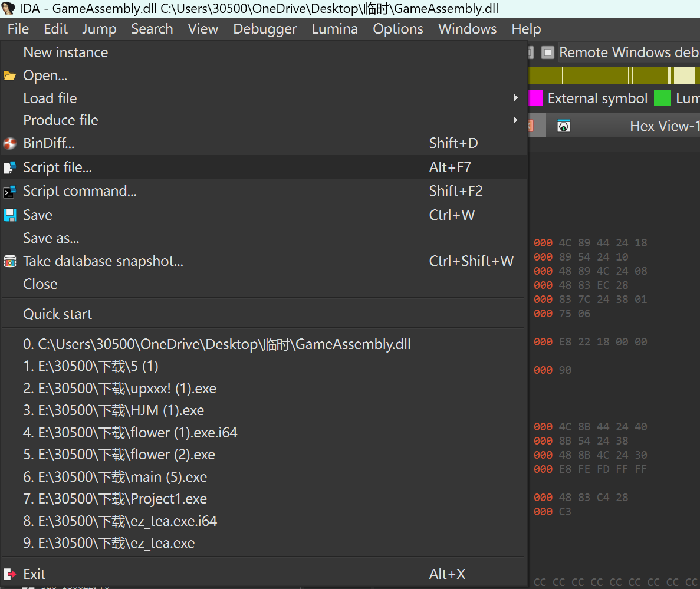This screenshot has width=700, height=589.
Task: Click the pale segment in navigation band
Action: point(685,75)
